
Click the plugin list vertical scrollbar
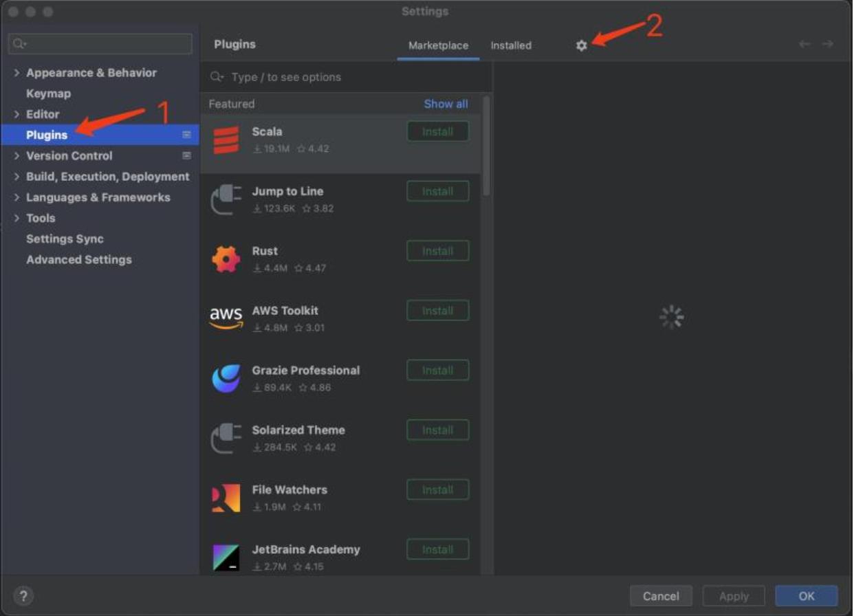[x=487, y=146]
